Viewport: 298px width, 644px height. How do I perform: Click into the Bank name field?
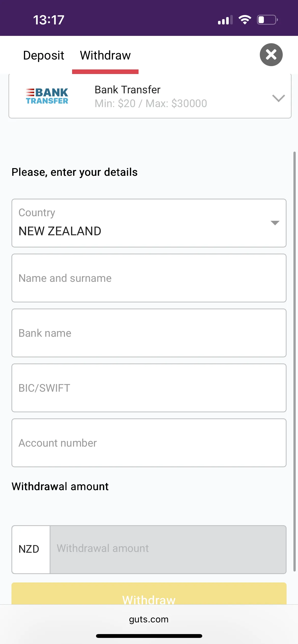pyautogui.click(x=149, y=333)
